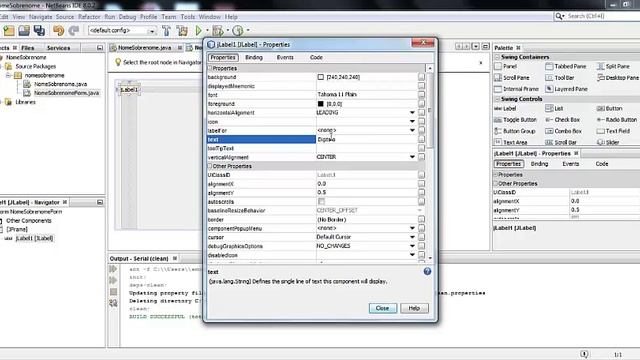Screen dimensions: 640x360
Task: Open the default config dropdown
Action: 152,31
